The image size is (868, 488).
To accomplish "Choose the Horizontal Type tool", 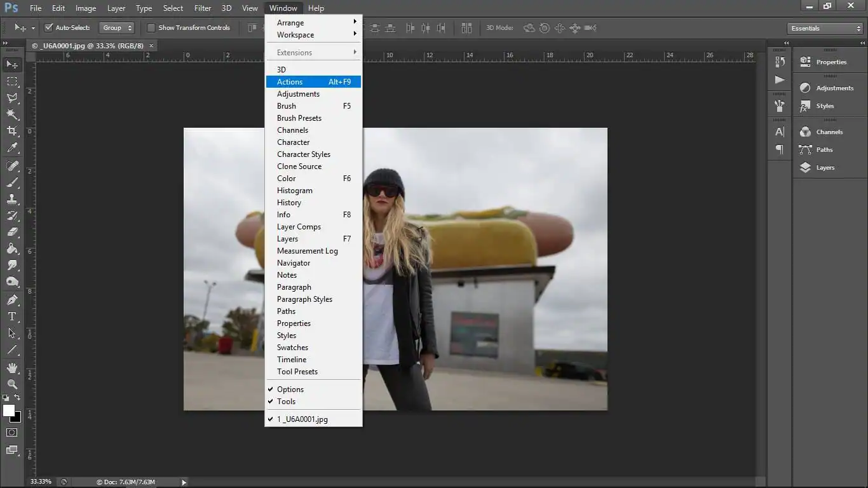I will 11,316.
